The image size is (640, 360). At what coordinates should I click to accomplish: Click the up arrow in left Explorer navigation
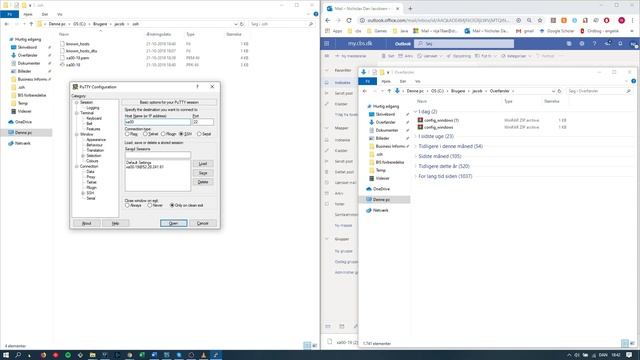click(x=31, y=24)
